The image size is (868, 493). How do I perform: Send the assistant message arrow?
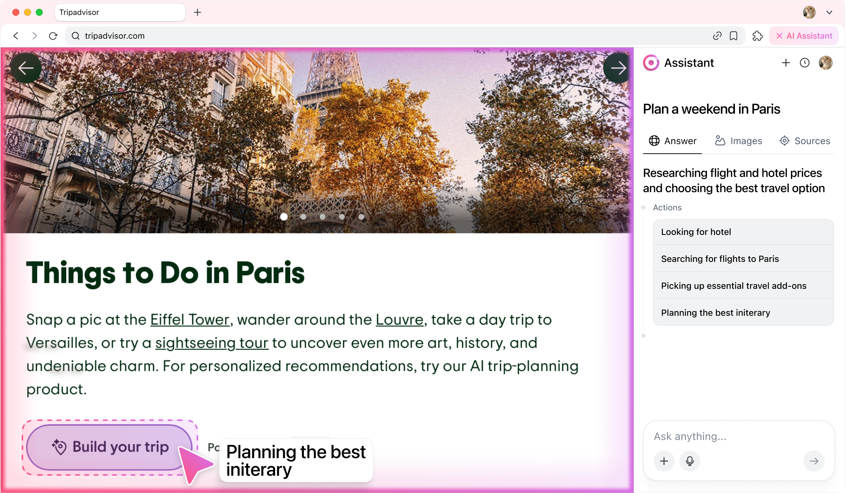[x=814, y=461]
